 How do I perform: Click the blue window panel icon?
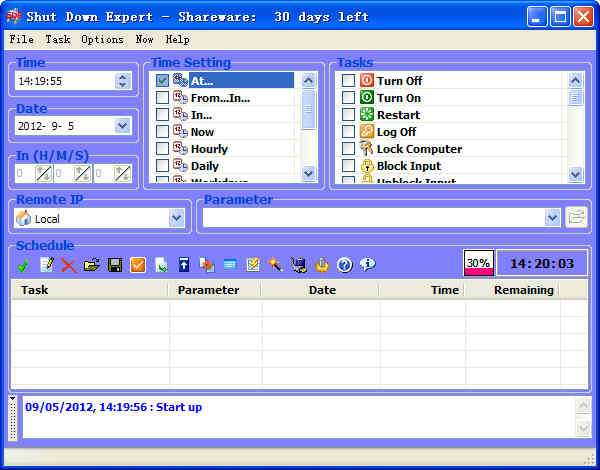(230, 265)
